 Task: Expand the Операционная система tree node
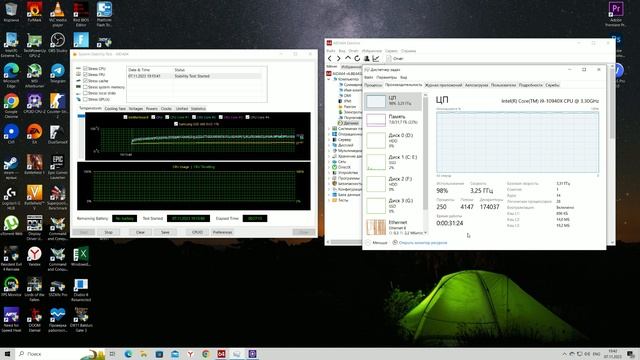pos(329,134)
